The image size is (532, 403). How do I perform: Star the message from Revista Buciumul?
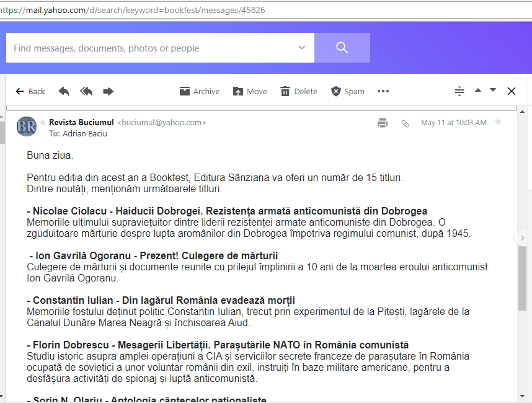click(x=497, y=122)
